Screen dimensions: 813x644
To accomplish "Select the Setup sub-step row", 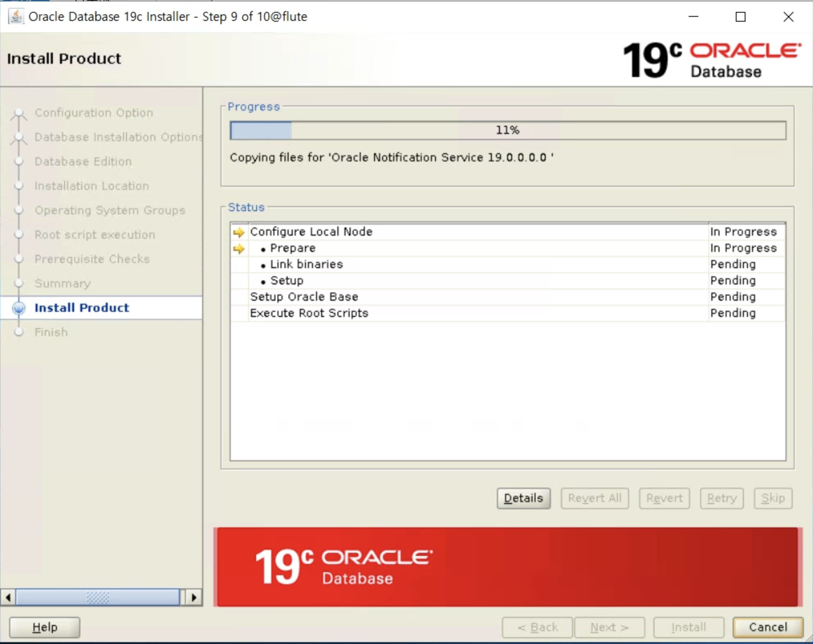I will (x=508, y=281).
